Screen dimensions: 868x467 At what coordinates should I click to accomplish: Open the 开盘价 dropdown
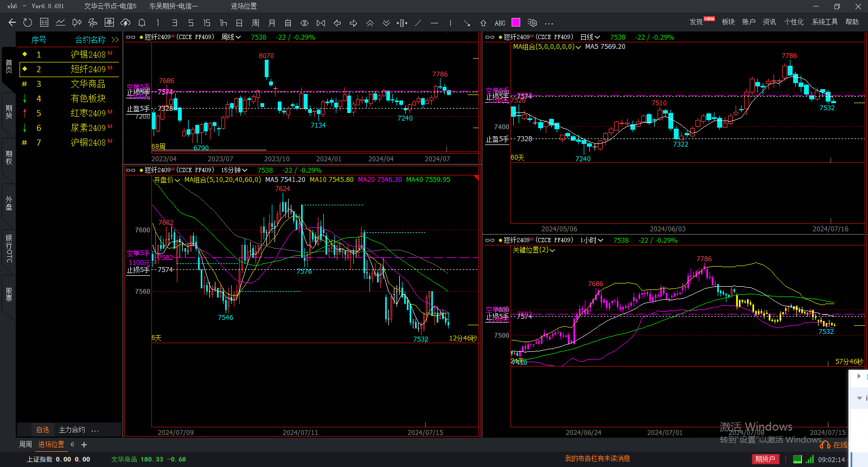[x=167, y=180]
